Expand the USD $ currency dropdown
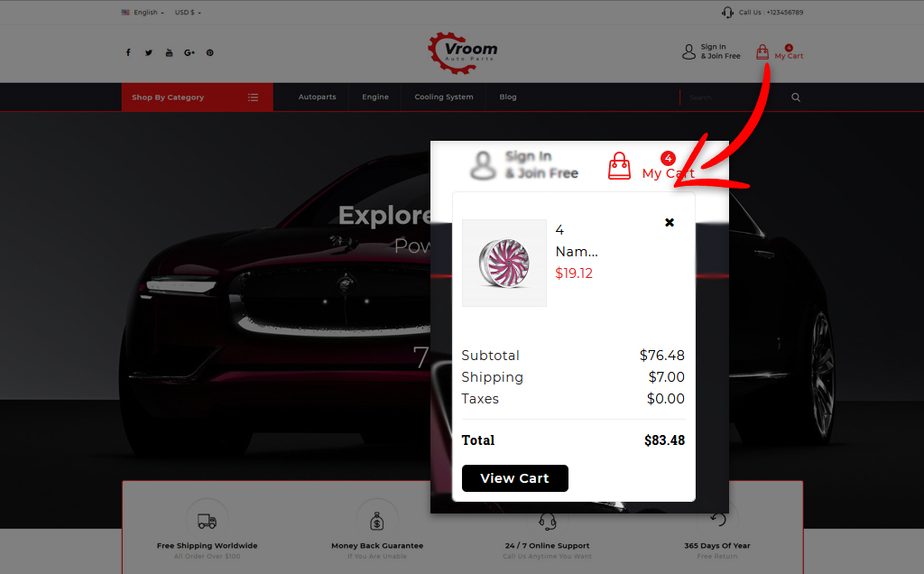 click(x=188, y=13)
